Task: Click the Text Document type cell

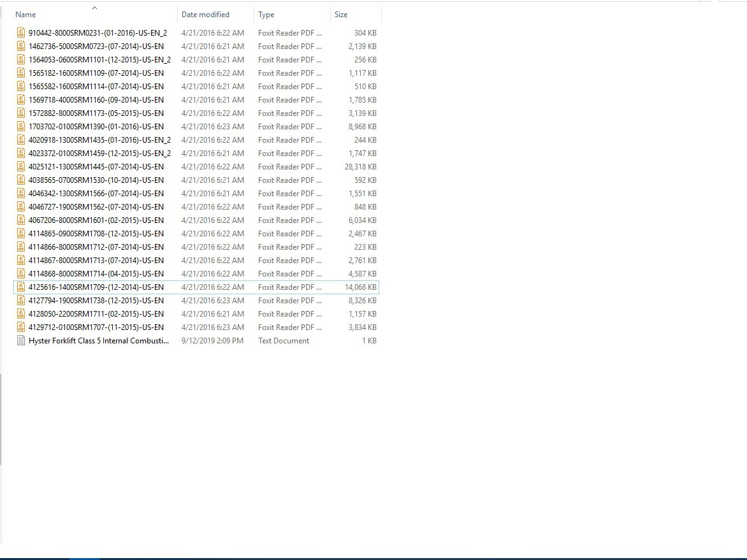Action: tap(284, 340)
